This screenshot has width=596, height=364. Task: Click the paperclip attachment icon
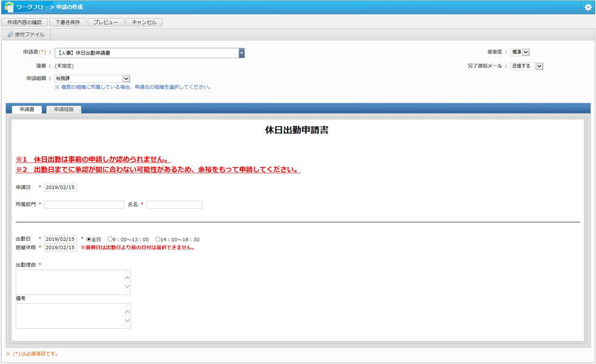point(10,35)
